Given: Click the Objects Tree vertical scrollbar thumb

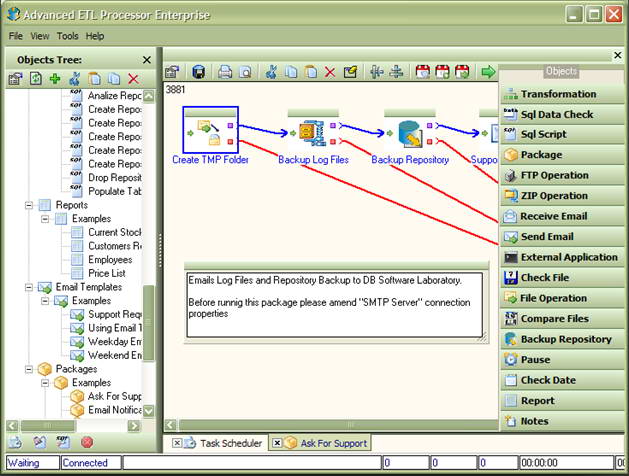Looking at the screenshot, I should [149, 323].
